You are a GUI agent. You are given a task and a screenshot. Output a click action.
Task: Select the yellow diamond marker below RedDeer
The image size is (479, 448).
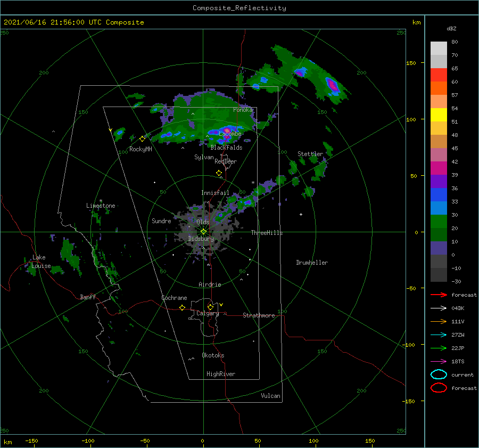[219, 173]
